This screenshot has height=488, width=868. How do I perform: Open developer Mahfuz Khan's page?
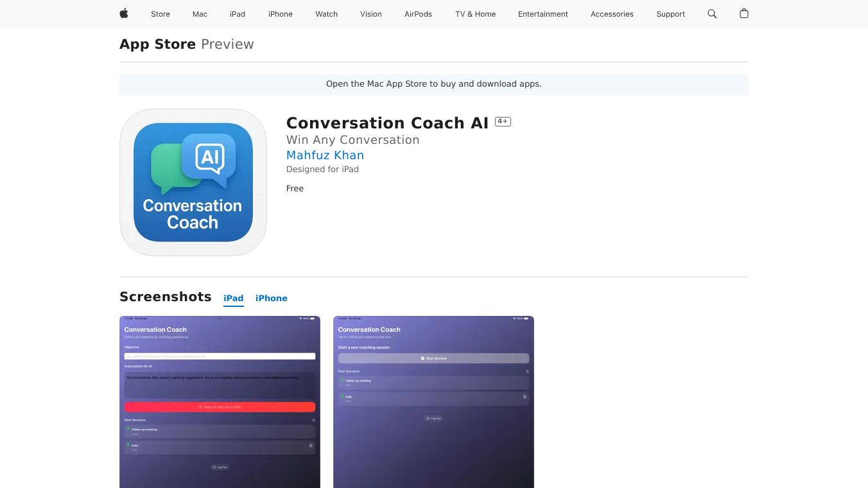pyautogui.click(x=325, y=155)
